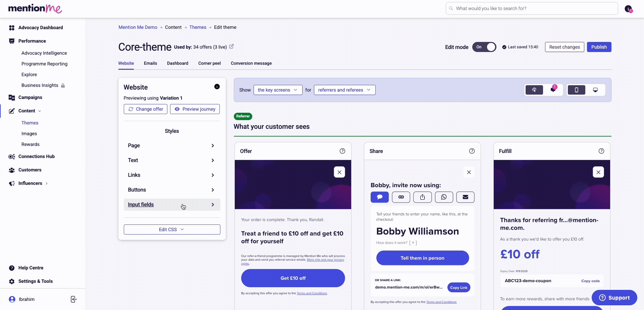The width and height of the screenshot is (644, 310).
Task: Close the Share preview overlay
Action: [x=469, y=172]
